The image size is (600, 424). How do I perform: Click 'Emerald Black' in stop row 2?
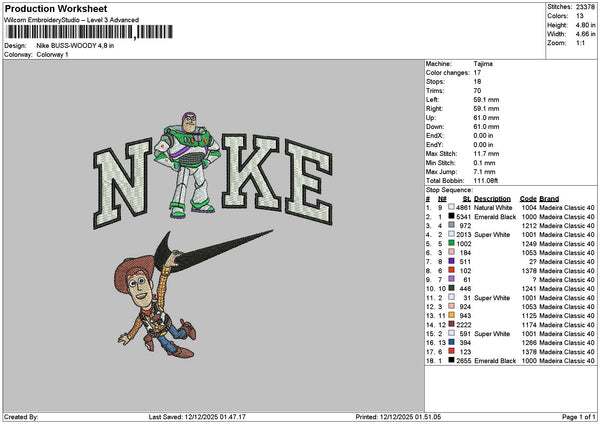[x=495, y=217]
